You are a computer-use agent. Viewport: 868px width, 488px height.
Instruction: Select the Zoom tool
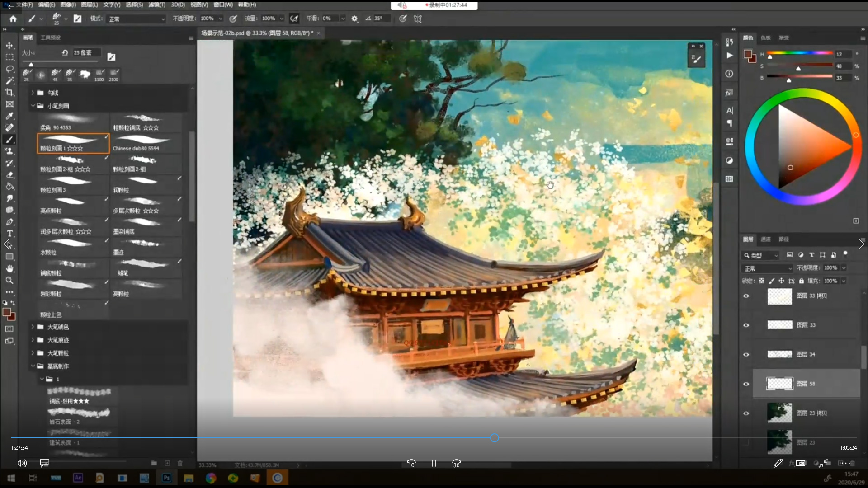[x=9, y=280]
